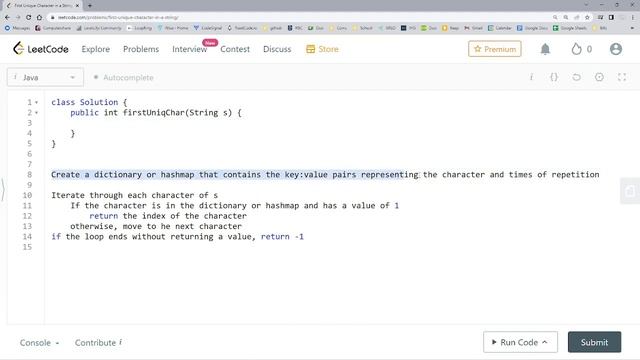
Task: Close the LeetCode browser tab
Action: (77, 5)
